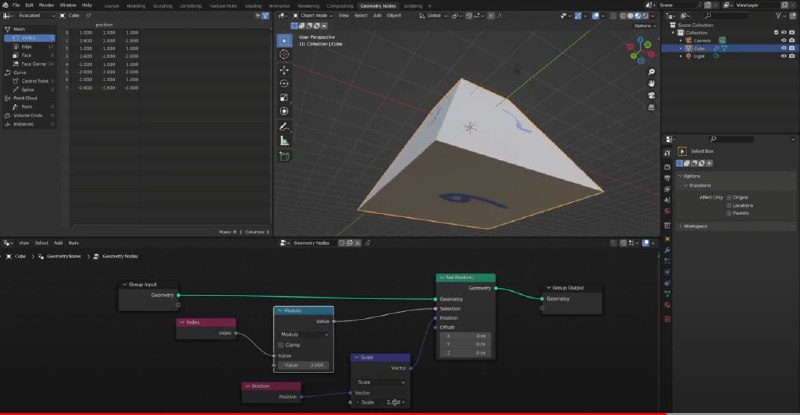800x415 pixels.
Task: Open the viewport Select menu
Action: coord(361,16)
